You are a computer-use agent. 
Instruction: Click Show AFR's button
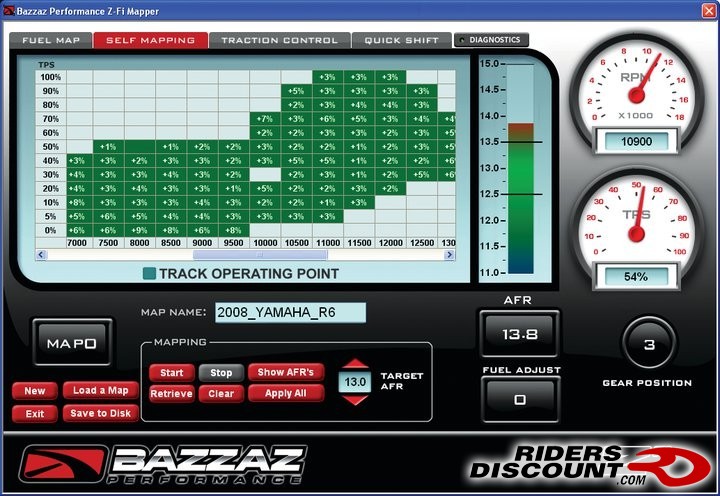286,372
